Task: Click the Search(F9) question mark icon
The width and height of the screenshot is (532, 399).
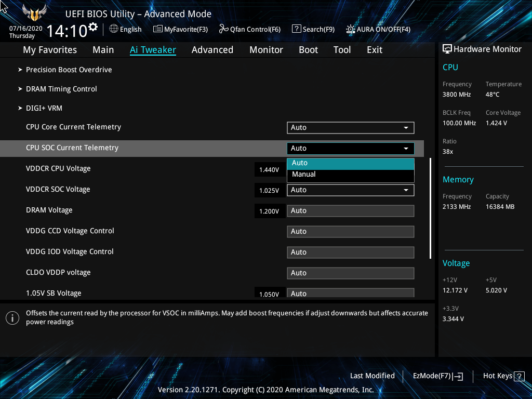Action: coord(296,29)
